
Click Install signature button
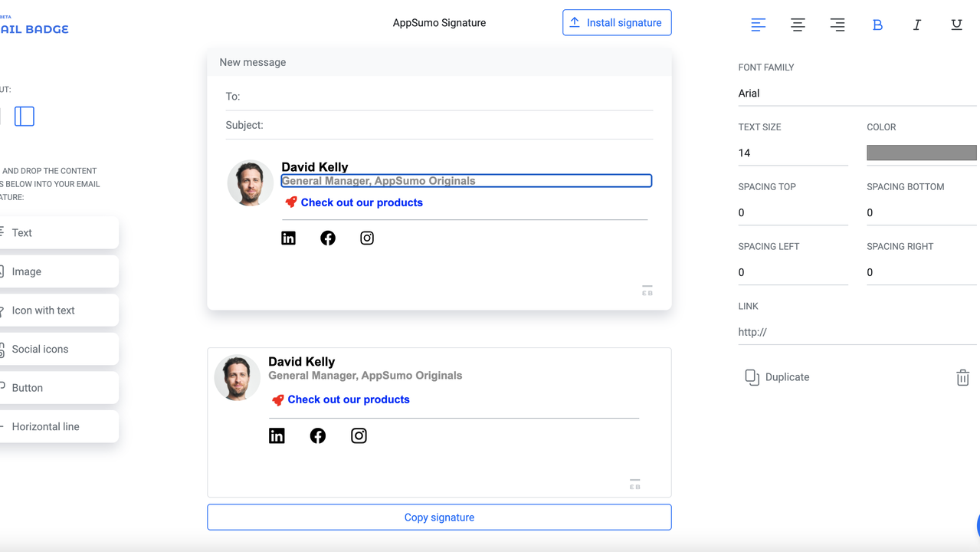pos(617,23)
